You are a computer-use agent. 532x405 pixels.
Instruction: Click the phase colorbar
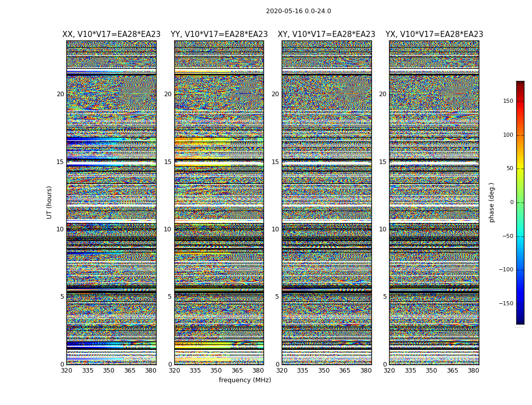coord(520,202)
